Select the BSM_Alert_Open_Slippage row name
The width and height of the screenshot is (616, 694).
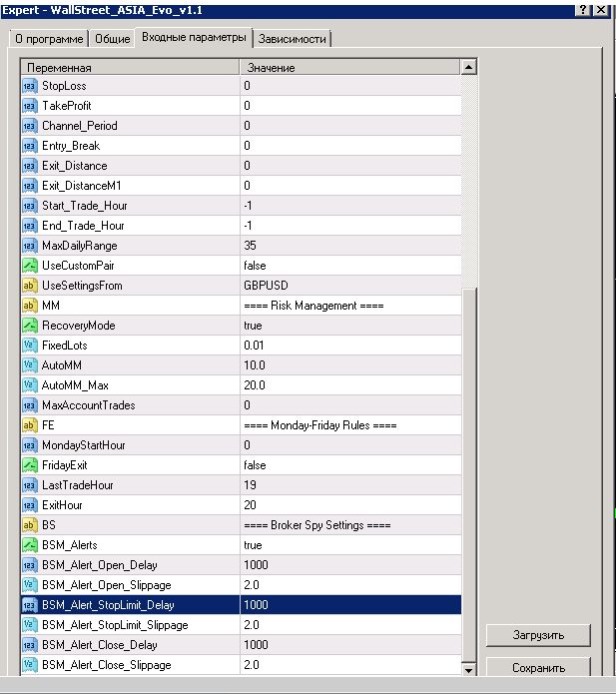107,585
